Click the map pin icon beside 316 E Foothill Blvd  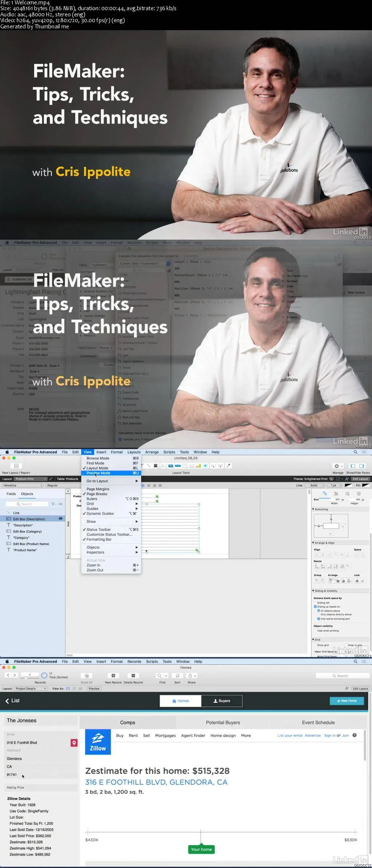tap(74, 743)
